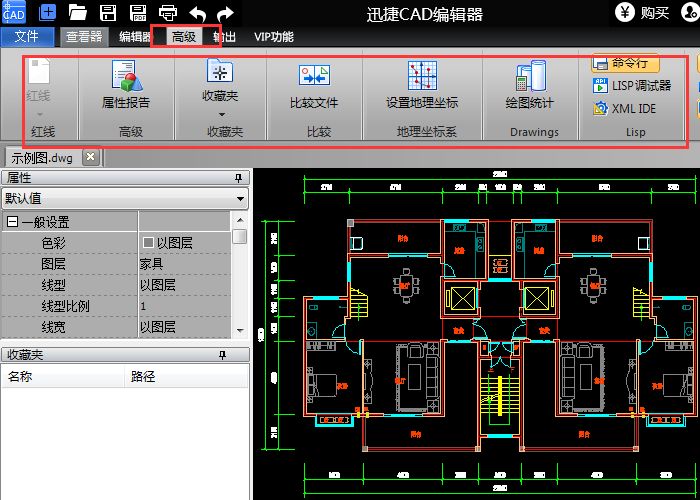Open the 比较文件 compare files tool
700x500 pixels.
click(314, 78)
